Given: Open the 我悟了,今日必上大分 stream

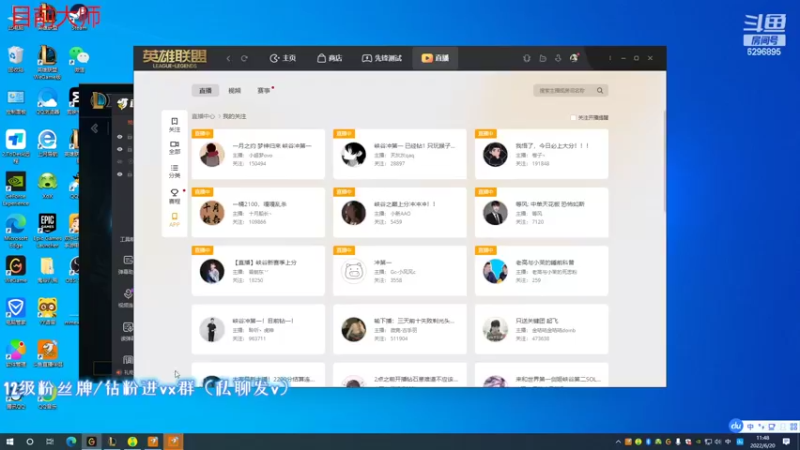Looking at the screenshot, I should (x=541, y=154).
